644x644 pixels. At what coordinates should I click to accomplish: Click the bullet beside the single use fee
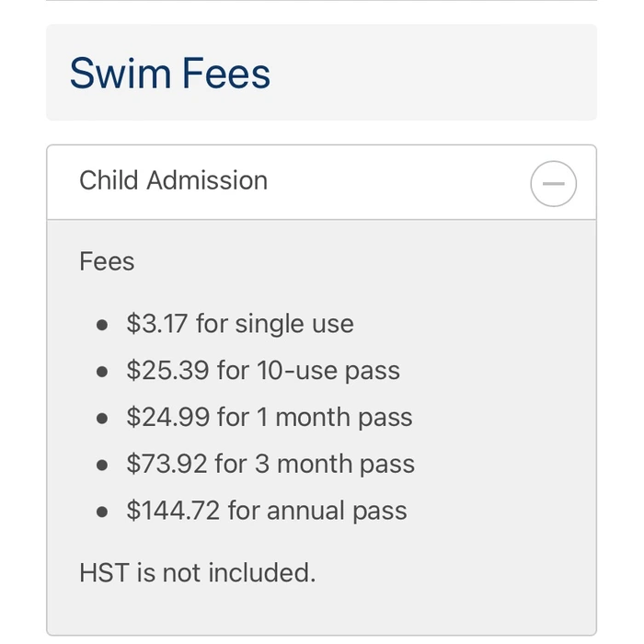(101, 325)
